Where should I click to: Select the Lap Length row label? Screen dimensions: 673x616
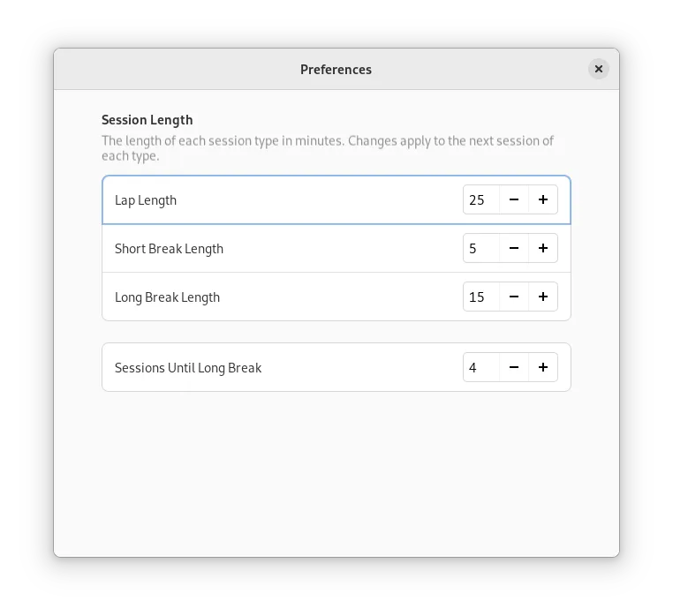point(146,200)
